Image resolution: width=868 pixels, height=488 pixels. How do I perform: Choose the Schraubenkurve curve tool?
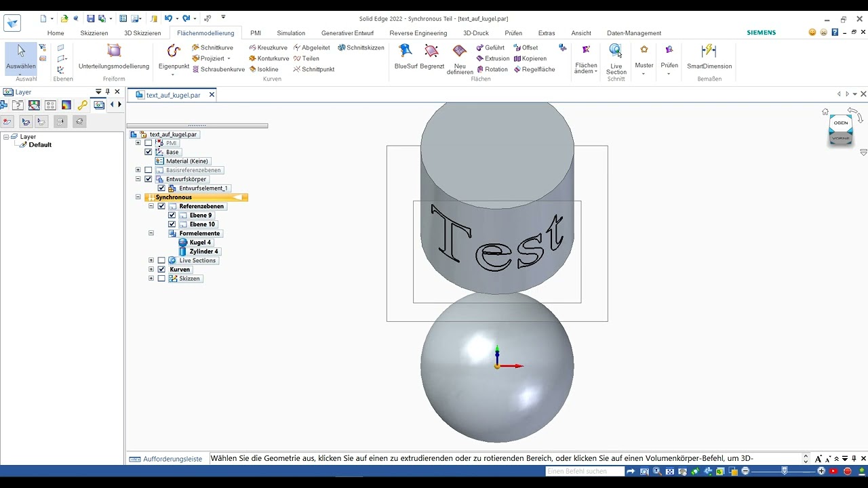pos(218,69)
